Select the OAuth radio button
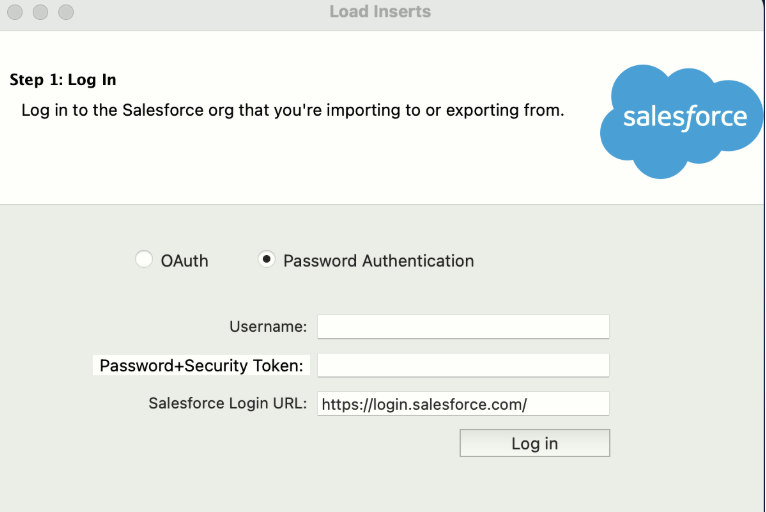Image resolution: width=766 pixels, height=512 pixels. pyautogui.click(x=144, y=260)
